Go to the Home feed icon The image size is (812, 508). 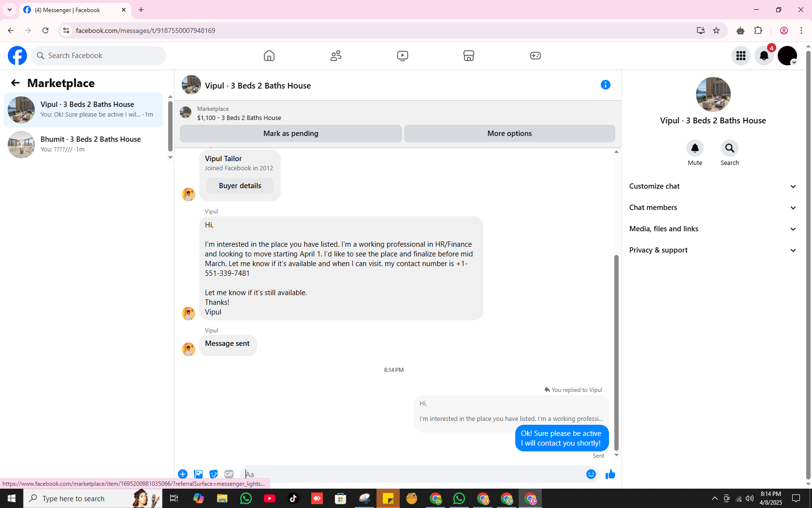pyautogui.click(x=269, y=56)
